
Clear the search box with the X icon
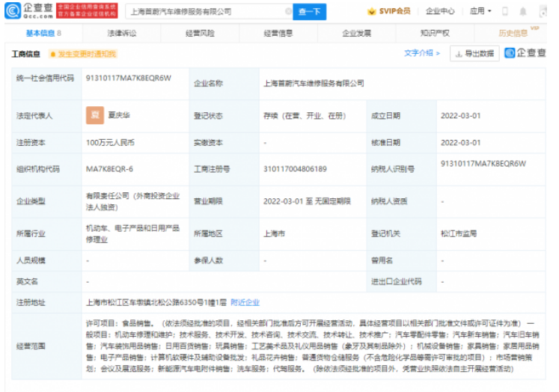288,11
